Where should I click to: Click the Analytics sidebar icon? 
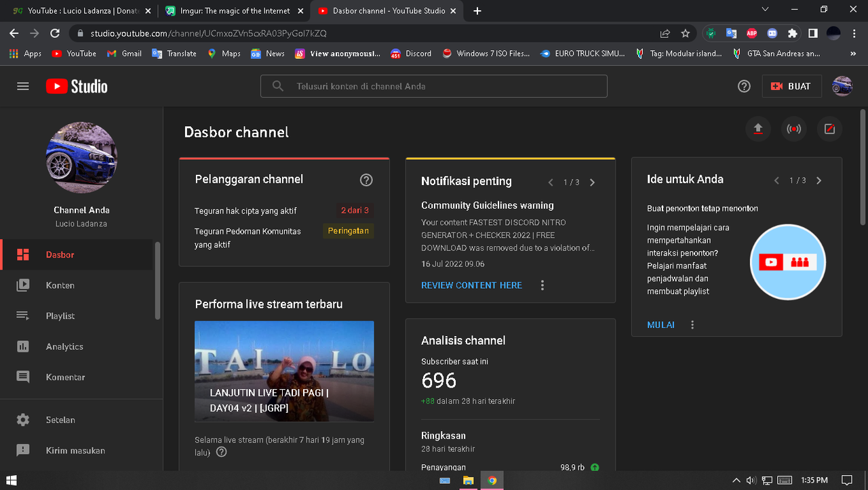click(23, 346)
